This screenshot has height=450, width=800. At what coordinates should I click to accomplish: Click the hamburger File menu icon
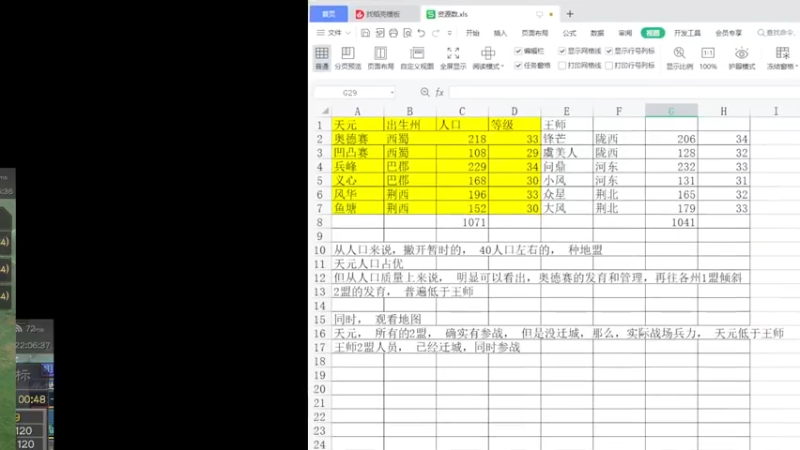coord(320,33)
